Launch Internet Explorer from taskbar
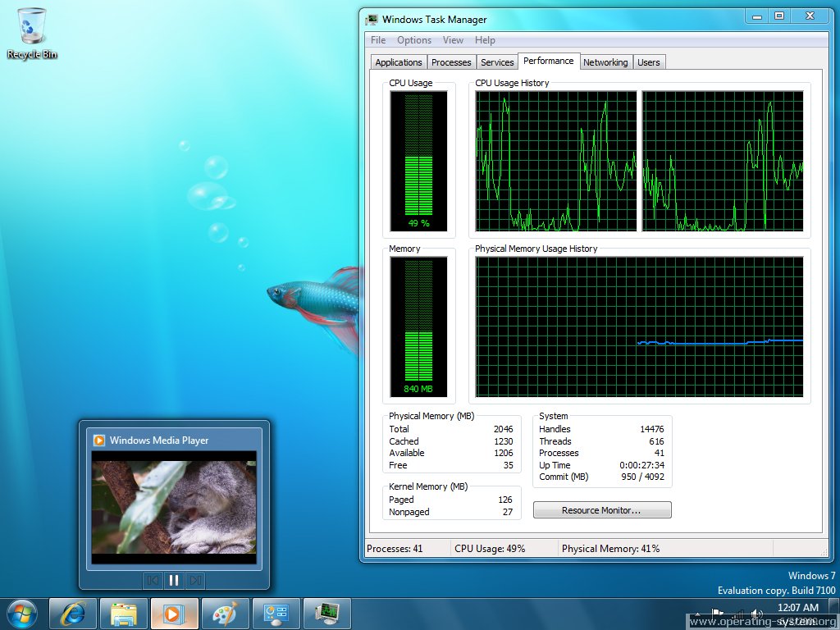The image size is (840, 630). click(73, 614)
